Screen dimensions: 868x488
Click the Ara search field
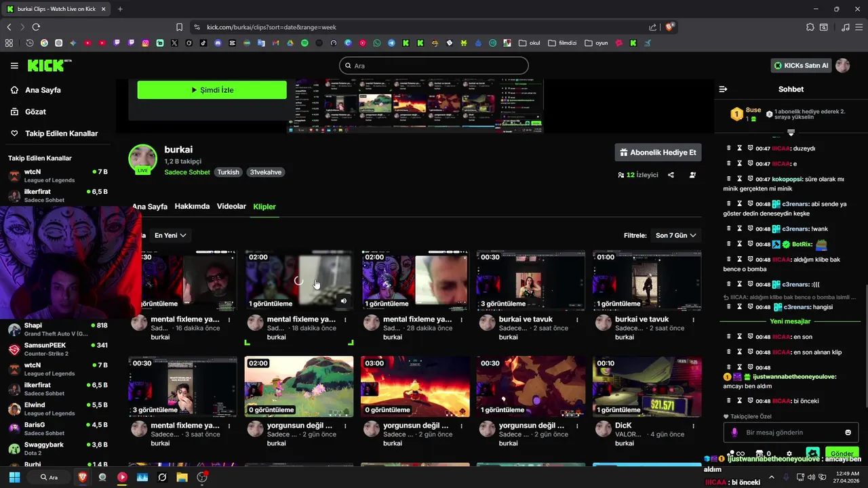coord(434,66)
